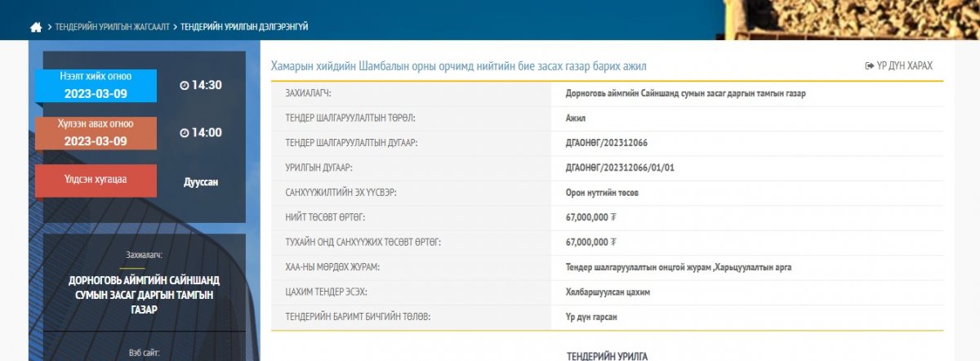Click the НИЙТ ТӨСӨВТ ӨРТӨГ row label
Screen dimensions: 980x361
(x=325, y=216)
